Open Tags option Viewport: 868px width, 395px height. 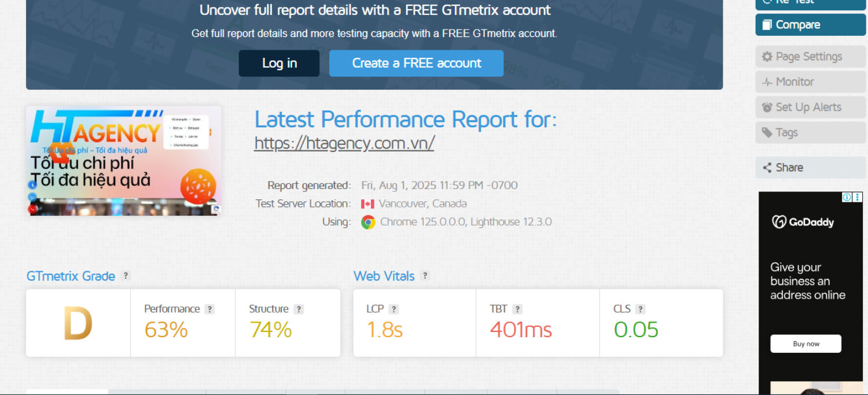[810, 133]
